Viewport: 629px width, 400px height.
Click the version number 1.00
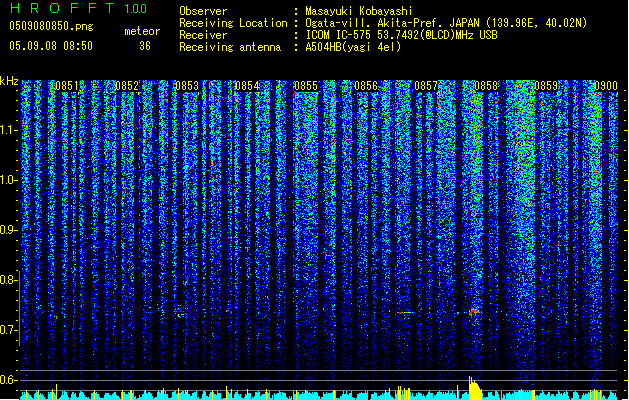tap(135, 9)
